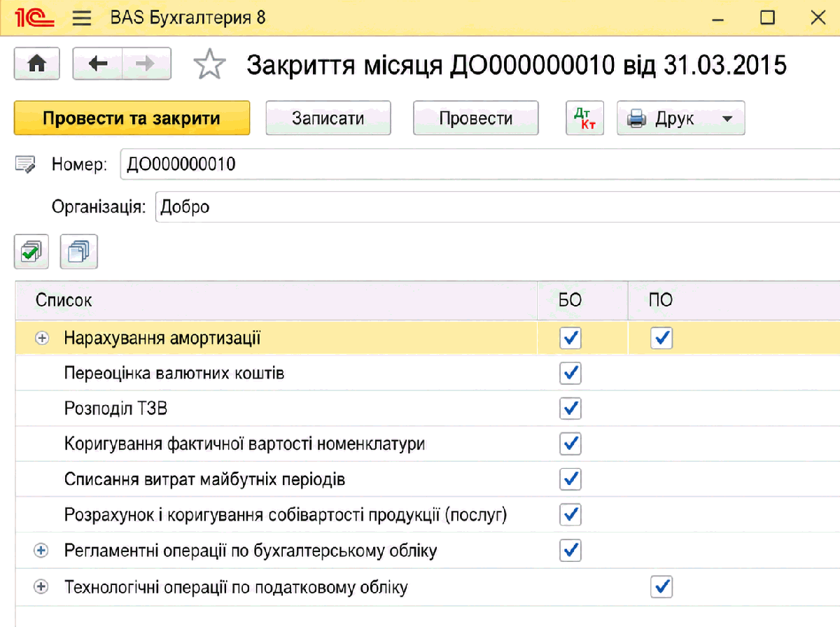840x627 pixels.
Task: Open the Друк print dropdown
Action: click(x=681, y=118)
